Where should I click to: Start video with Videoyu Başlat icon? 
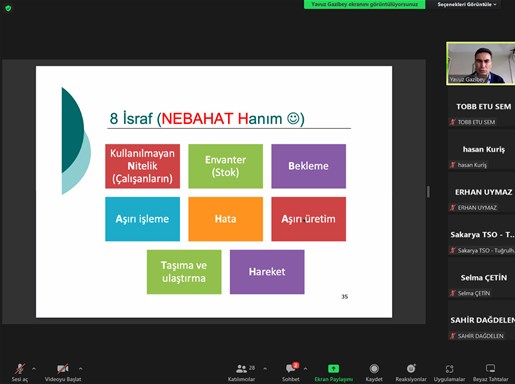coord(63,372)
